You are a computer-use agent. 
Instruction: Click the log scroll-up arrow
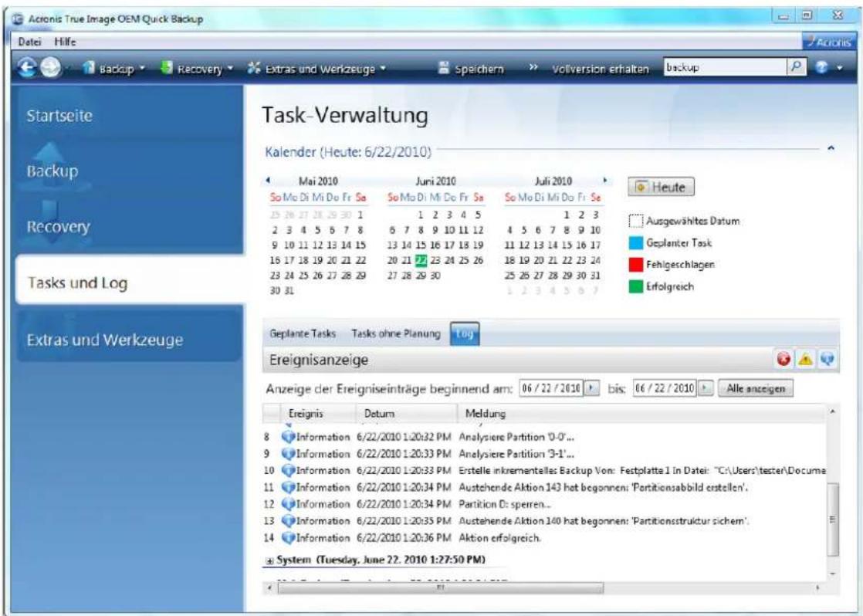click(833, 411)
